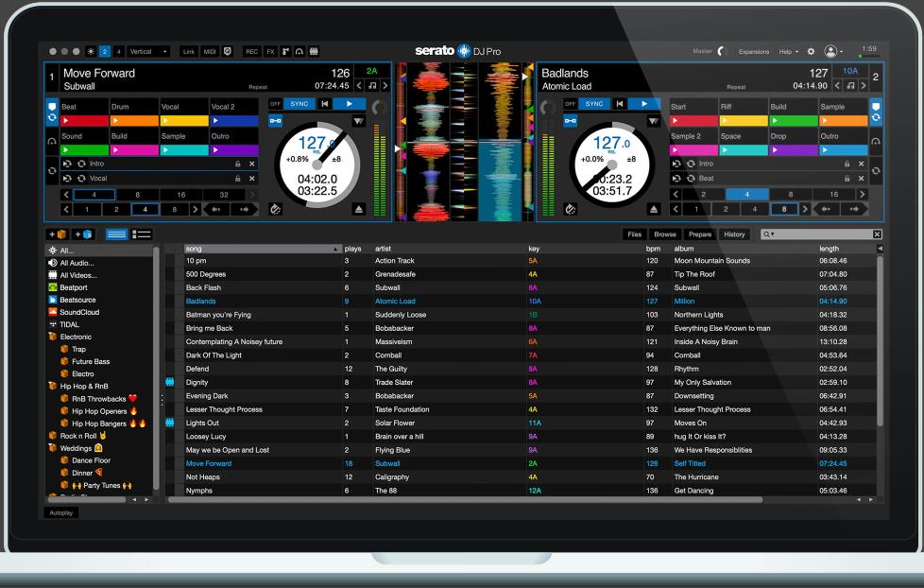The height and width of the screenshot is (588, 924).
Task: Show next autoloop sizes on deck 2
Action: click(x=863, y=194)
